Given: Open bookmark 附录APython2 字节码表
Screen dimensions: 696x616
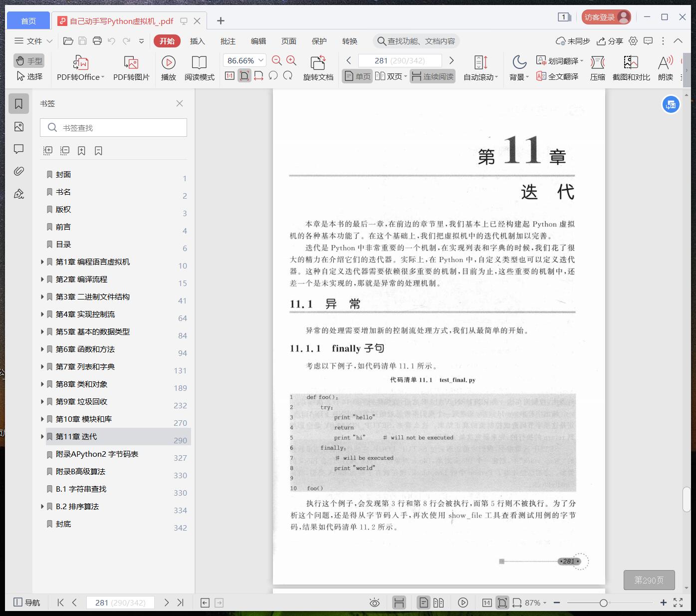Looking at the screenshot, I should 97,454.
